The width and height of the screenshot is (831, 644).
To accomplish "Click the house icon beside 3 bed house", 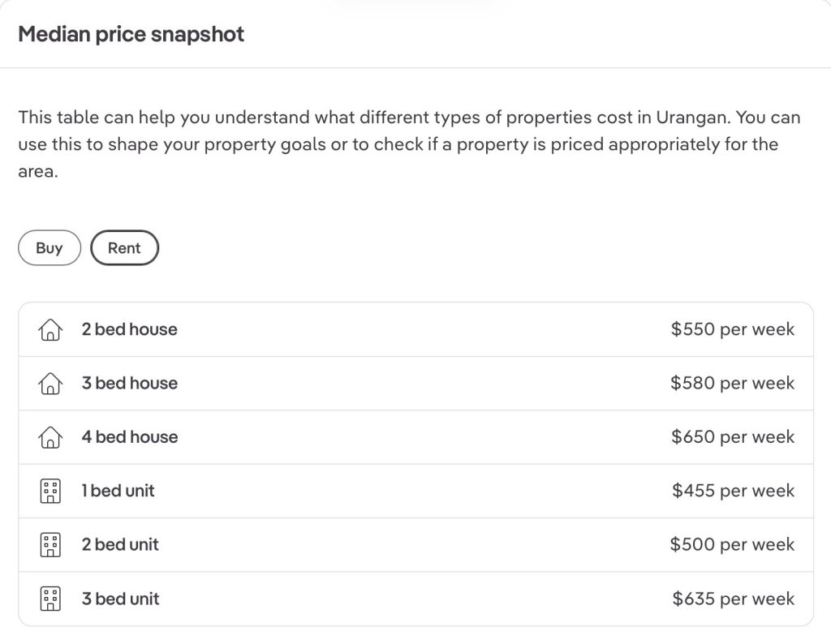I will [50, 384].
